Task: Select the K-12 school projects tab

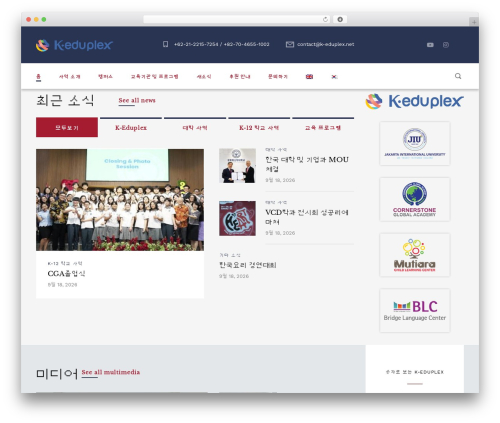Action: coord(259,127)
